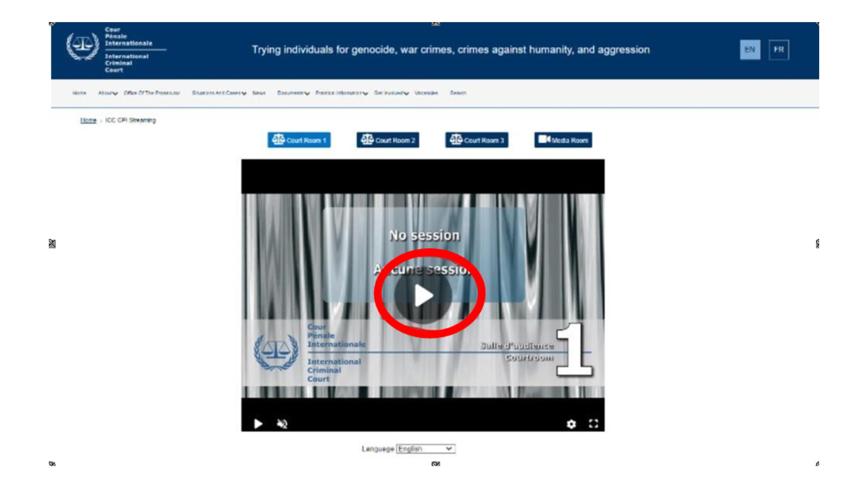Screen dimensions: 868x488
Task: Expand the About menu
Action: coord(108,93)
